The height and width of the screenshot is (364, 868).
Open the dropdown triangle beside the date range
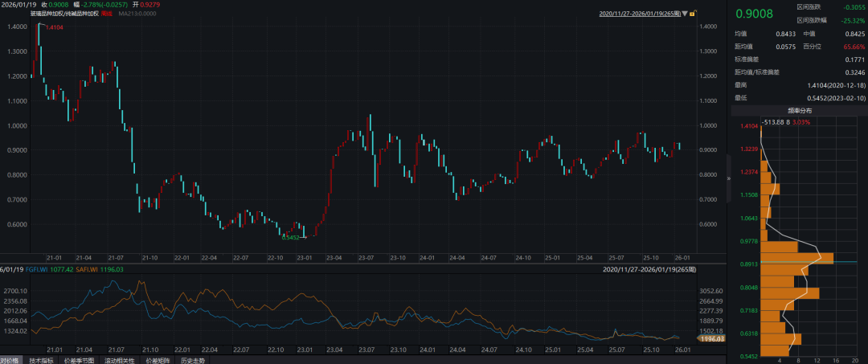(683, 14)
